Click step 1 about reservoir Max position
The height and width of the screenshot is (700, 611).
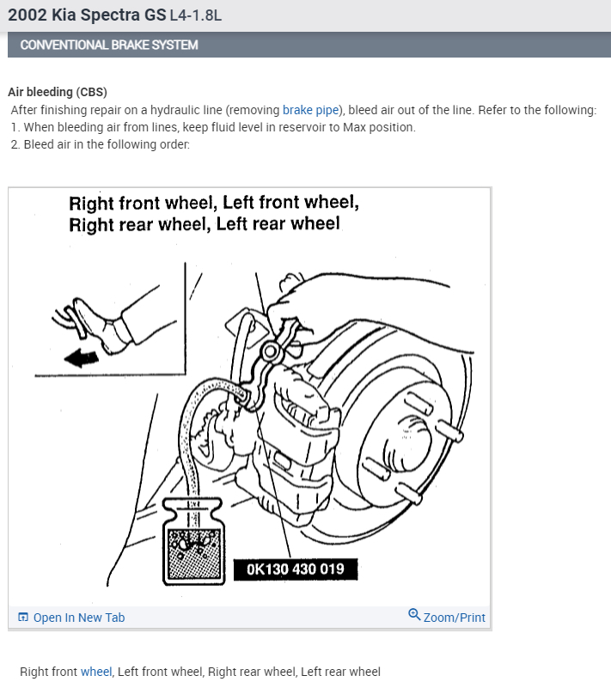coord(213,127)
